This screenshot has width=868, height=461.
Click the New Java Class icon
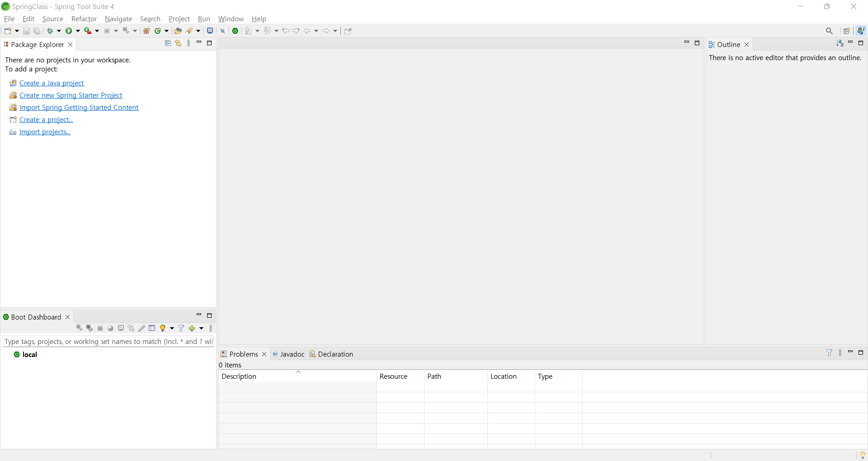coord(158,31)
